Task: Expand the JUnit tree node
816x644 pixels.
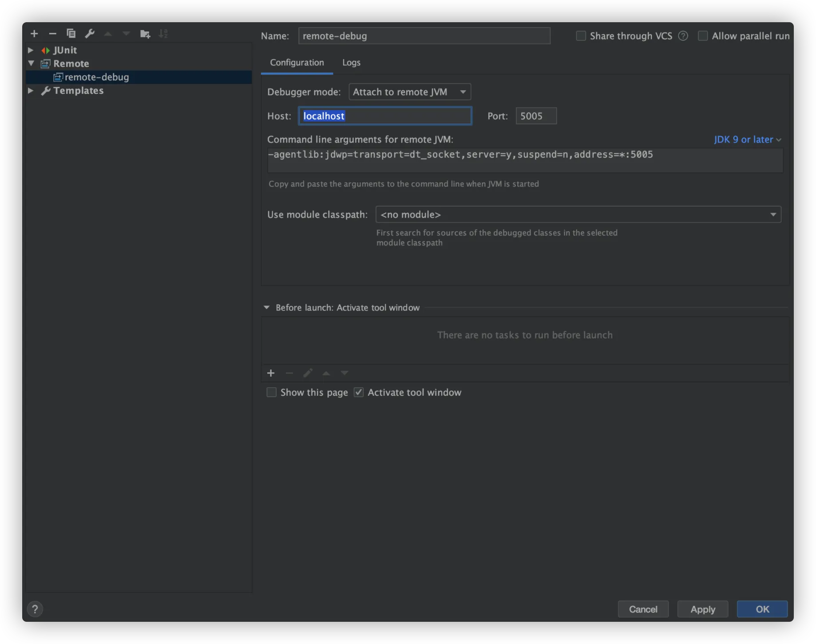Action: (x=31, y=50)
